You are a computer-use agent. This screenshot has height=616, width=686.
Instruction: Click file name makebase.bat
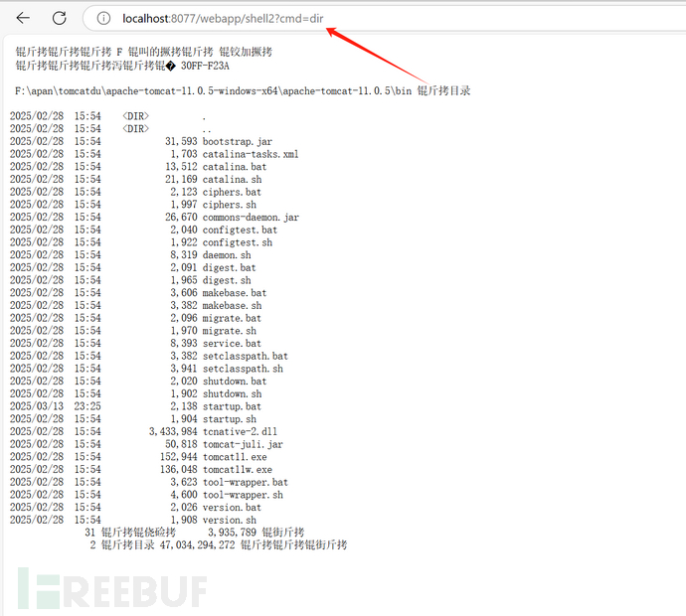[x=235, y=293]
